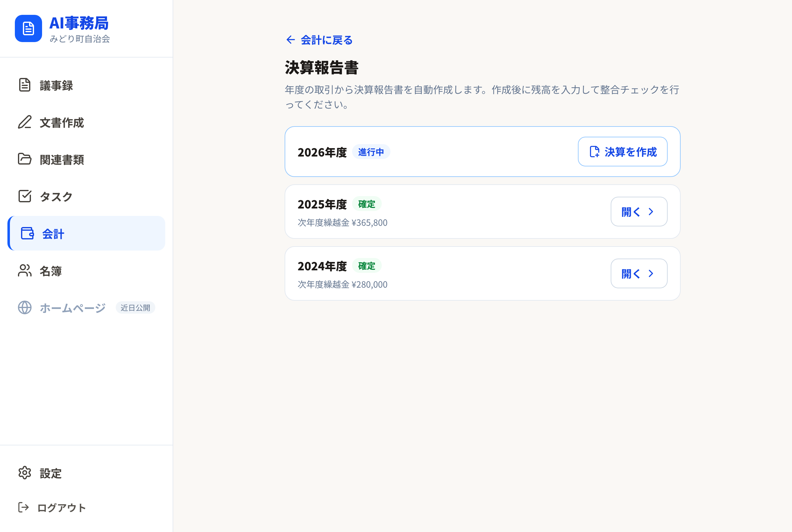Click the 会計 wallet icon
792x532 pixels.
pyautogui.click(x=28, y=234)
